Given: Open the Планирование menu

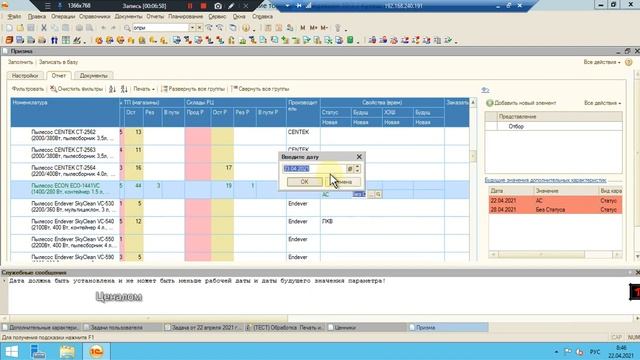Looking at the screenshot, I should tap(185, 17).
